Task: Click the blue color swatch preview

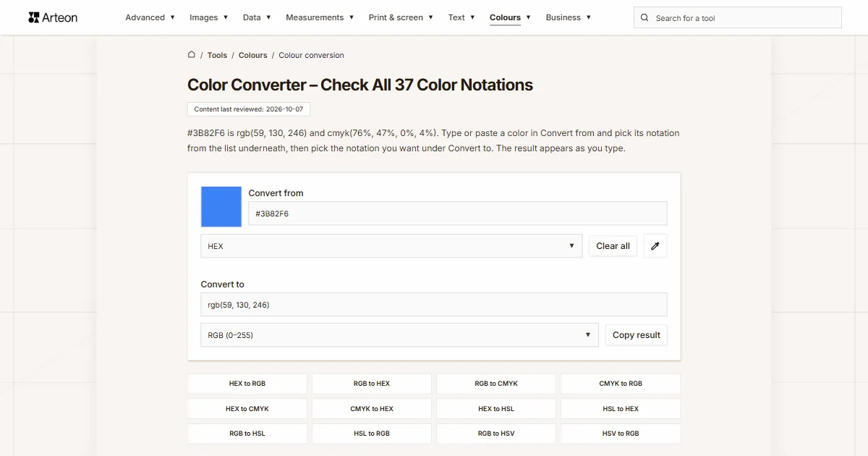Action: pos(221,207)
